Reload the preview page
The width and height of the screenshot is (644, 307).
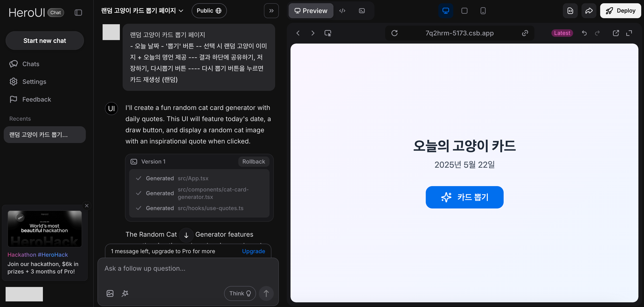pos(394,33)
